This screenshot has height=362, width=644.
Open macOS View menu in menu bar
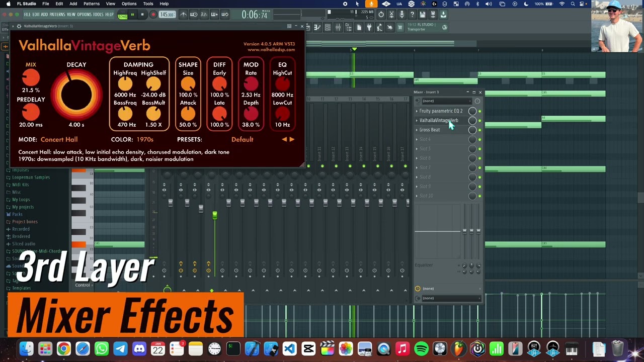(x=110, y=4)
